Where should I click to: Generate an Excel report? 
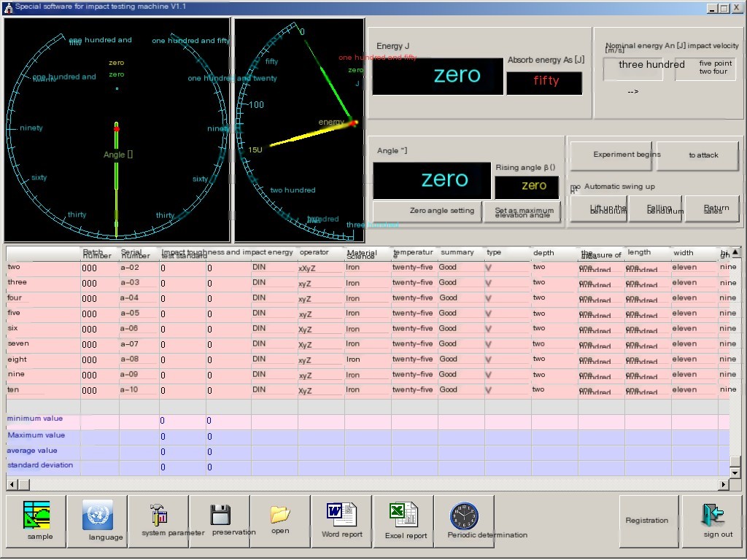coord(403,521)
